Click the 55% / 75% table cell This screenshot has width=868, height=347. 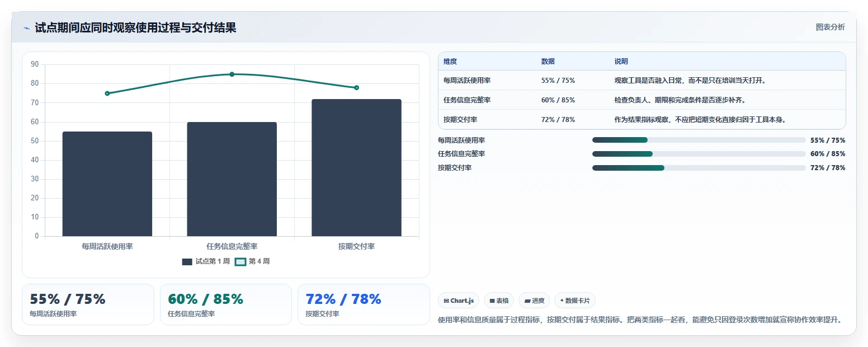click(x=558, y=81)
